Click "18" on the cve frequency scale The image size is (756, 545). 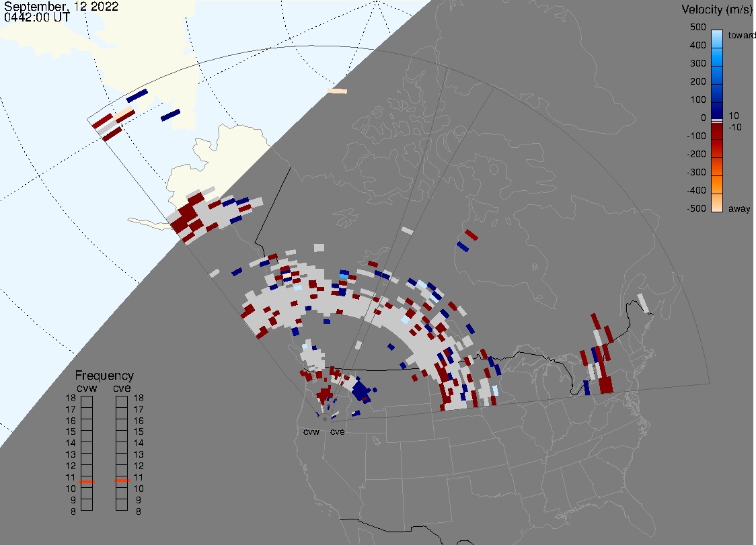coord(139,398)
